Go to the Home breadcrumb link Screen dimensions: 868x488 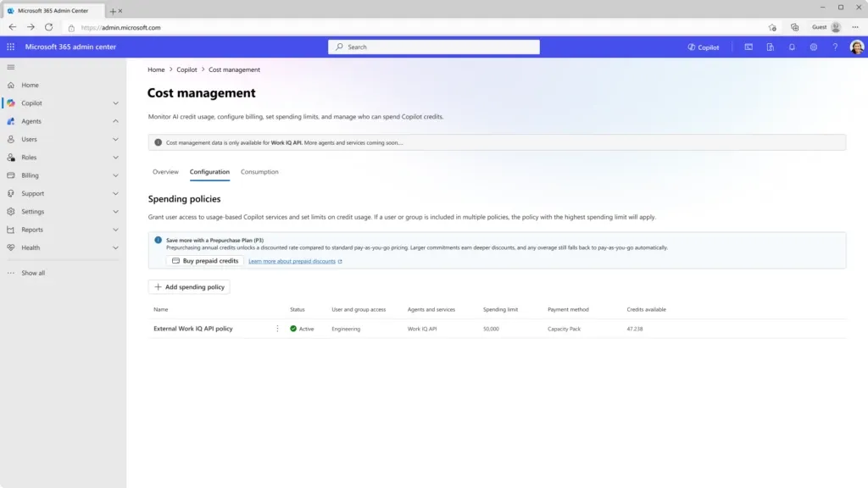156,69
